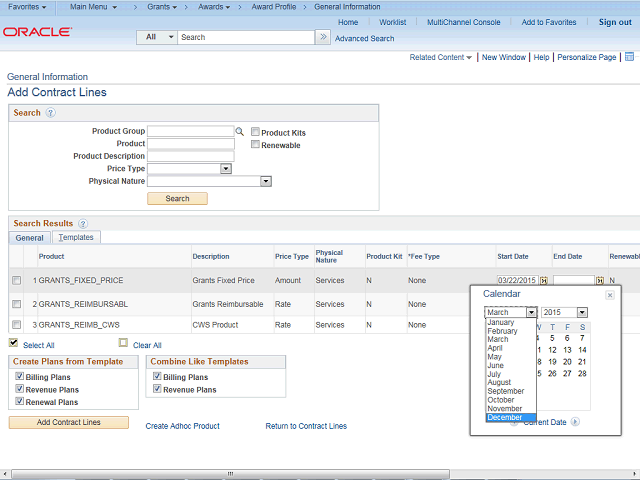
Task: Close the Calendar popup
Action: point(609,295)
